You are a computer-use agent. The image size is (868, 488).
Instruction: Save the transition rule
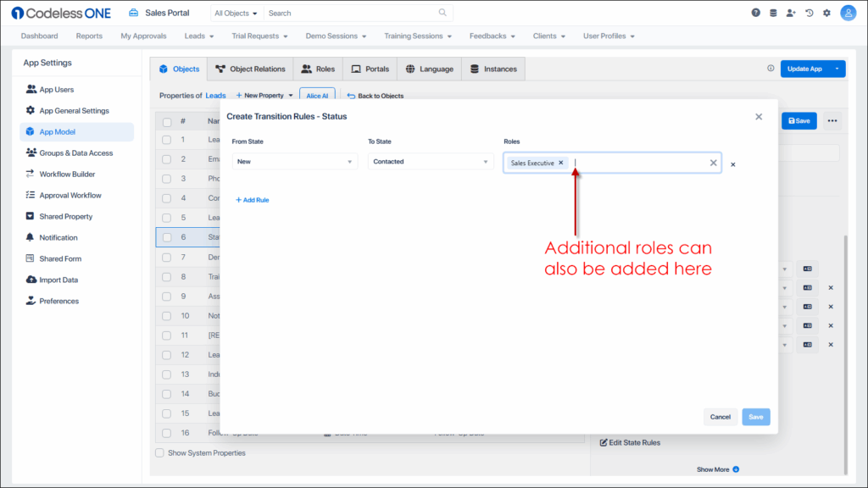point(755,417)
